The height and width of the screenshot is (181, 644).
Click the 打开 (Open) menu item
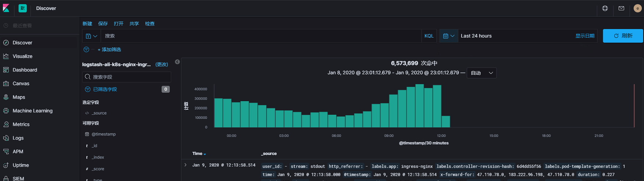(x=118, y=24)
